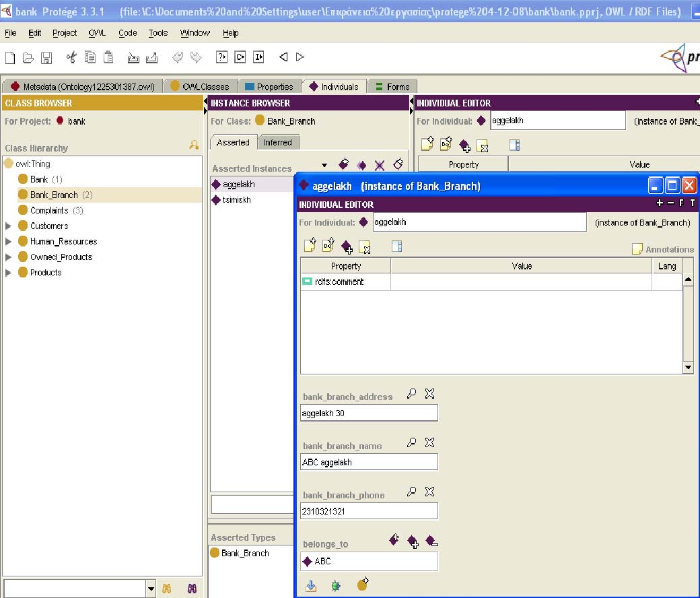Expand the Customers class node
This screenshot has height=598, width=700.
[x=8, y=226]
